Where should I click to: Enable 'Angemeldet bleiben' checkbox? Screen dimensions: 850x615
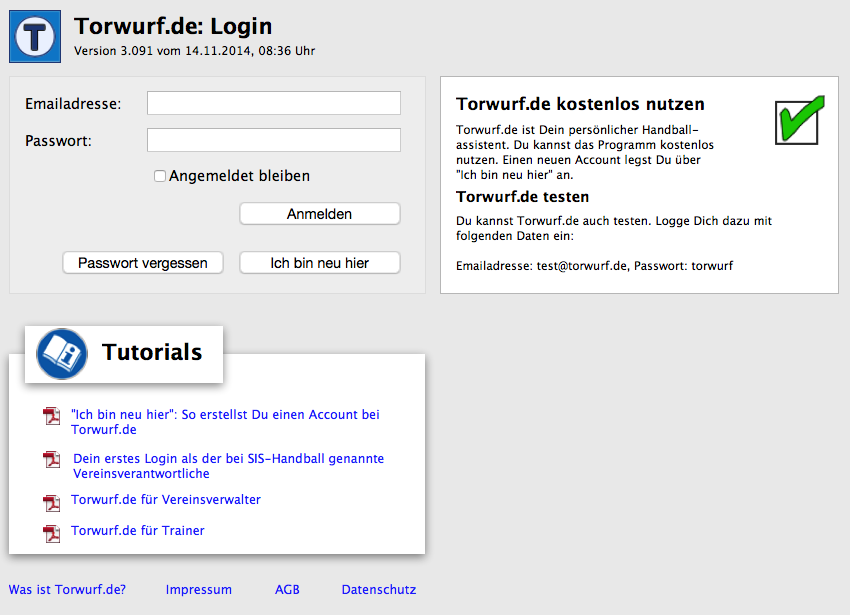pyautogui.click(x=159, y=175)
